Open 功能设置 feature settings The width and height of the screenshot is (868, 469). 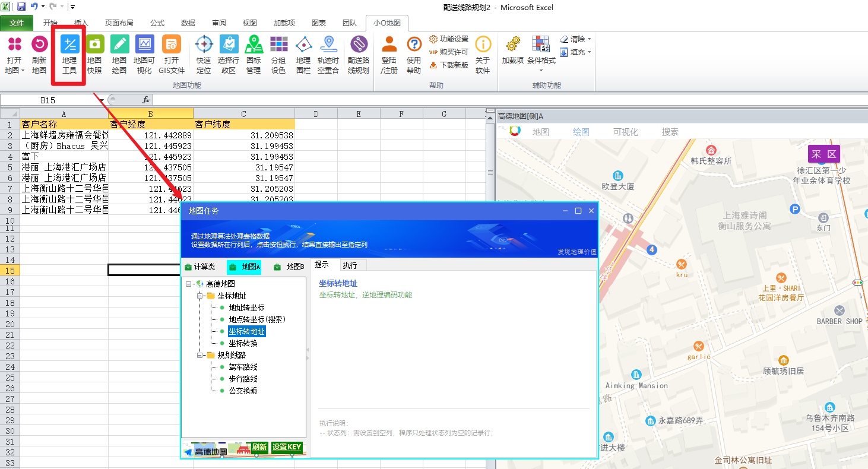tap(449, 39)
